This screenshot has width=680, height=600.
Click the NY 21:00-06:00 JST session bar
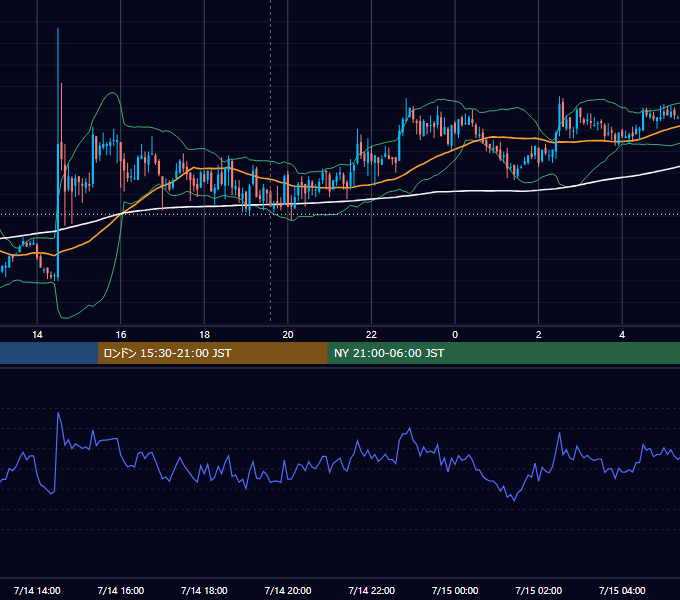tap(503, 353)
